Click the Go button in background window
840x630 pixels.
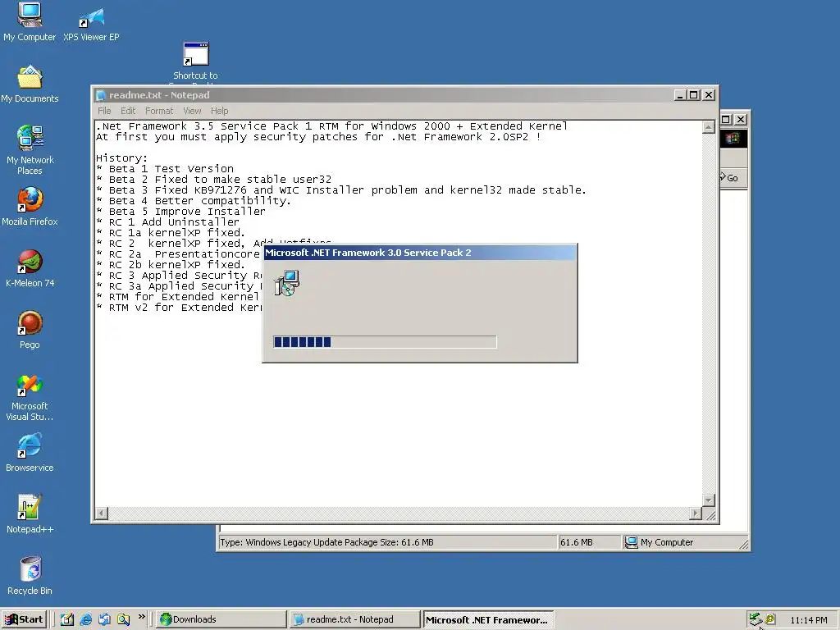(x=729, y=178)
